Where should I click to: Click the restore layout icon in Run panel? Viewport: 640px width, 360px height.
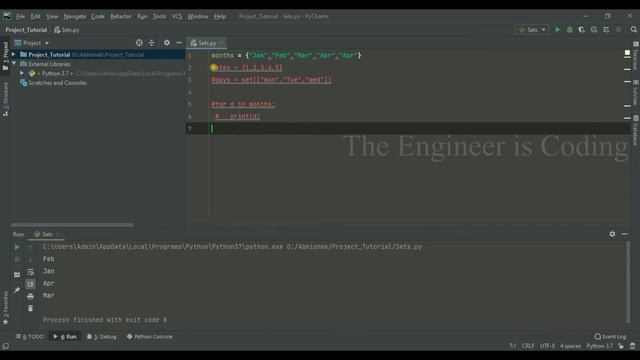click(x=17, y=275)
